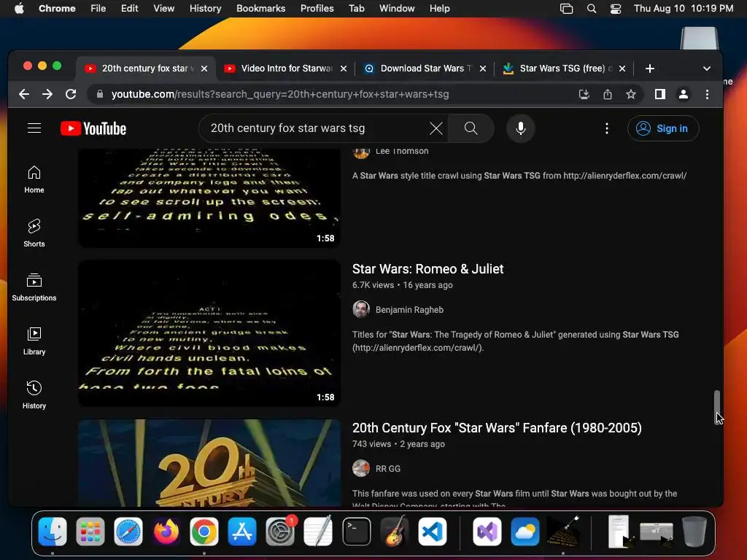The image size is (747, 560).
Task: Close the Download Star Wars tab
Action: tap(483, 69)
